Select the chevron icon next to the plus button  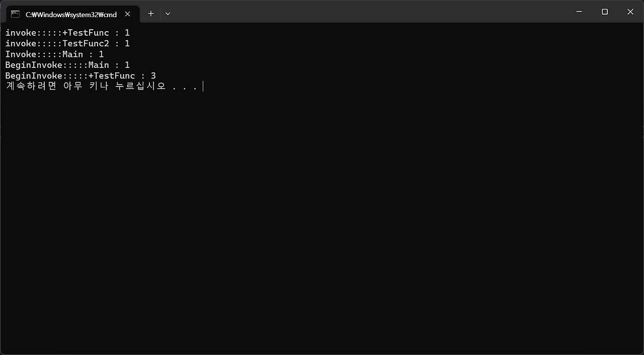(168, 14)
